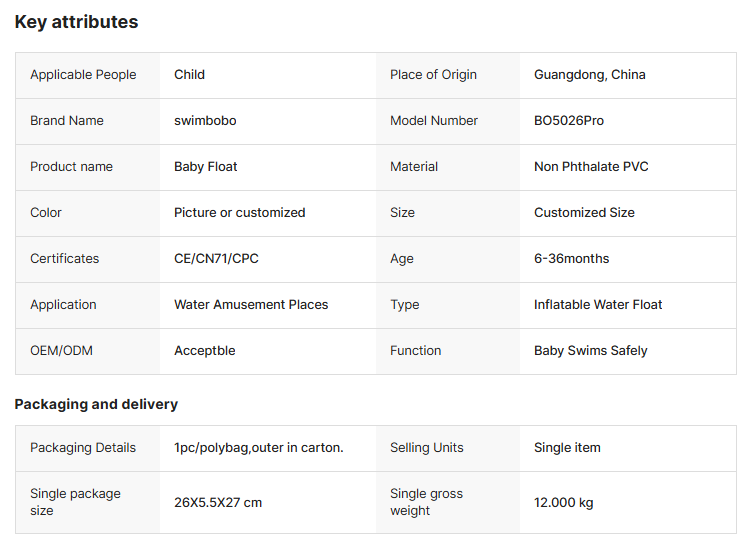Click the Guangdong, China origin value
Image resolution: width=744 pixels, height=546 pixels.
pyautogui.click(x=589, y=75)
